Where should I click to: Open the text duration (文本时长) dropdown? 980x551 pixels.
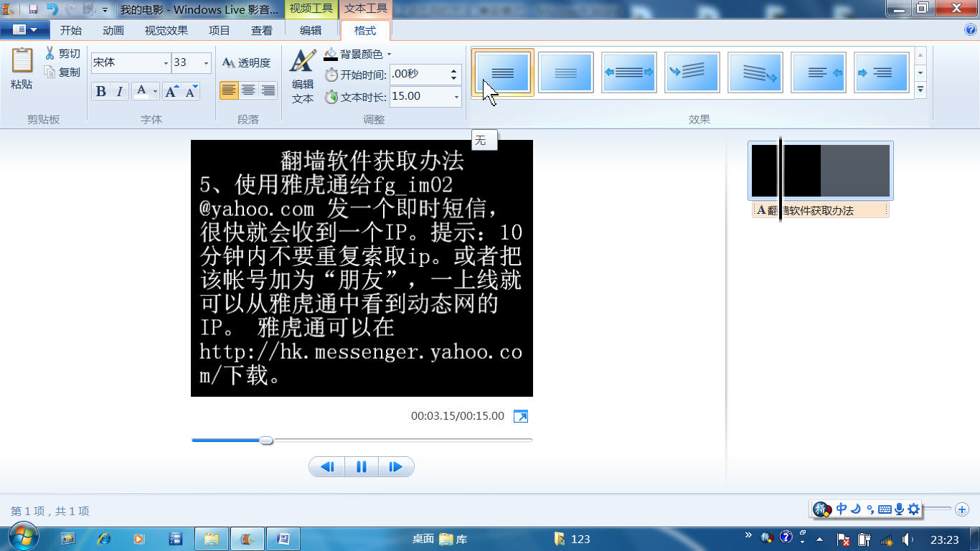(456, 96)
